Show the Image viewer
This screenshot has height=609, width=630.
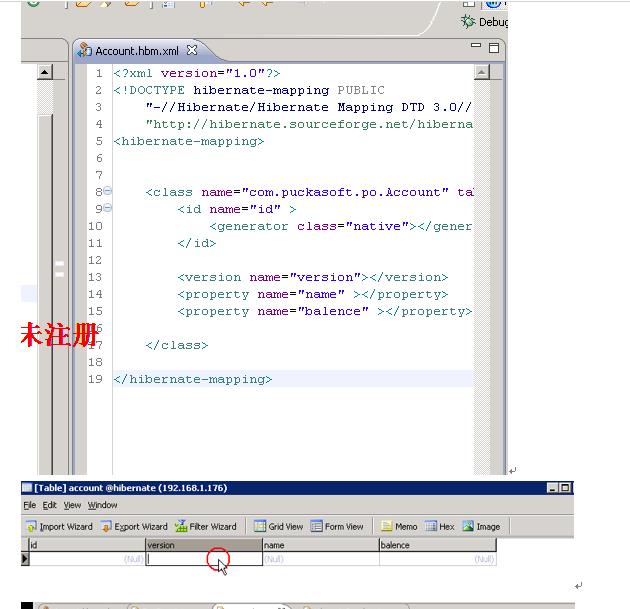pos(481,526)
